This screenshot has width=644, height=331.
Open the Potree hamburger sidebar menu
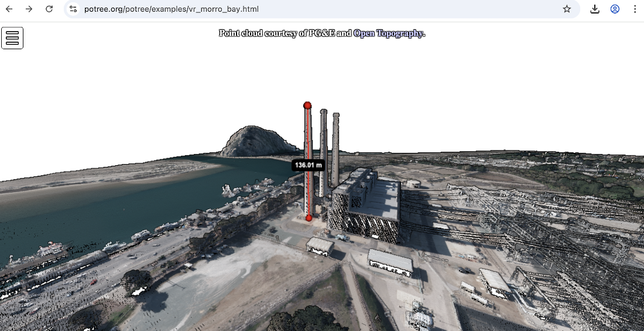coord(12,38)
